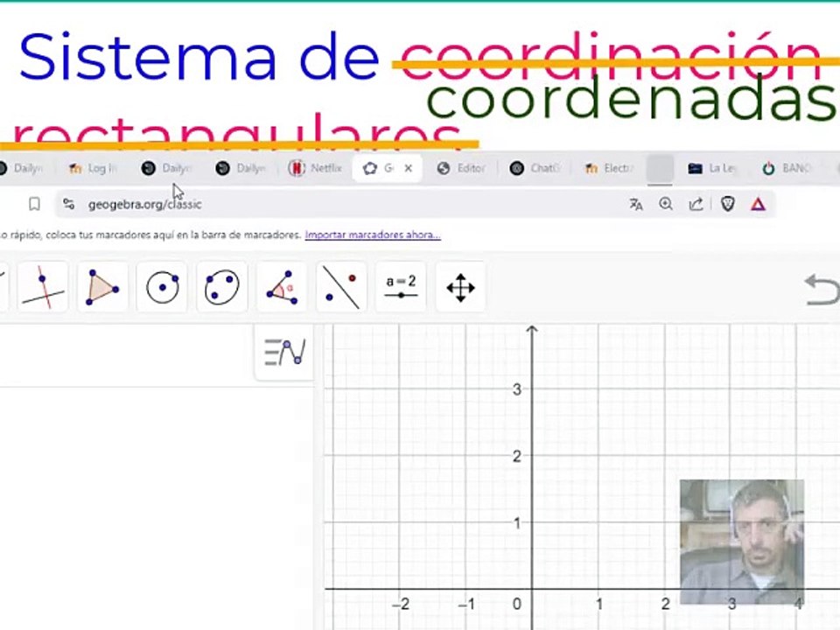
Task: Select the Reflect about Line tool
Action: [x=341, y=287]
